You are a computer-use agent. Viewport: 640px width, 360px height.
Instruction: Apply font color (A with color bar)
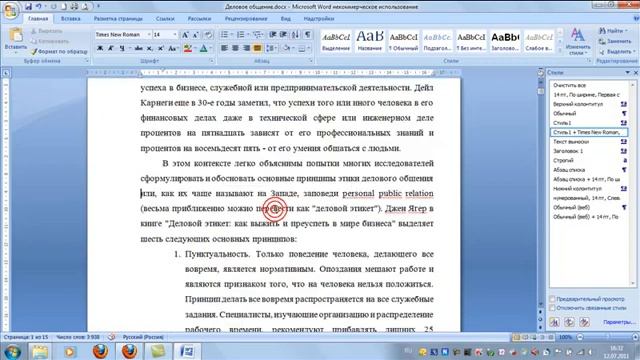point(203,48)
